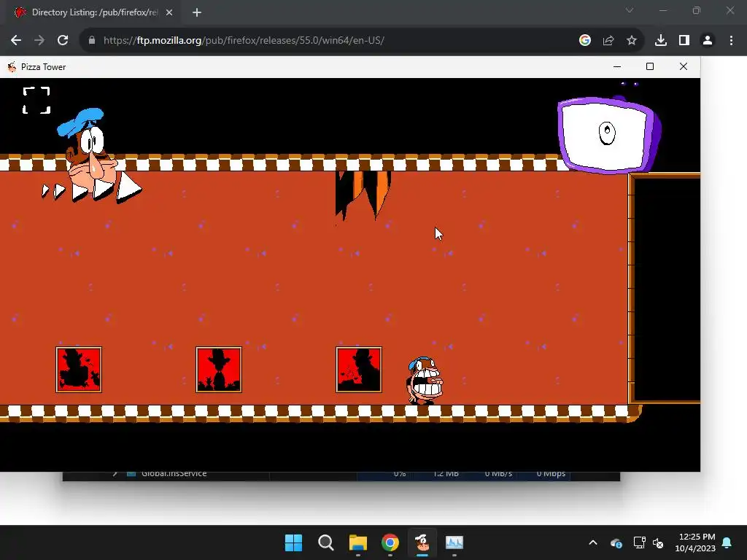The width and height of the screenshot is (747, 560).
Task: Close the Directory Listing tab
Action: tap(169, 12)
